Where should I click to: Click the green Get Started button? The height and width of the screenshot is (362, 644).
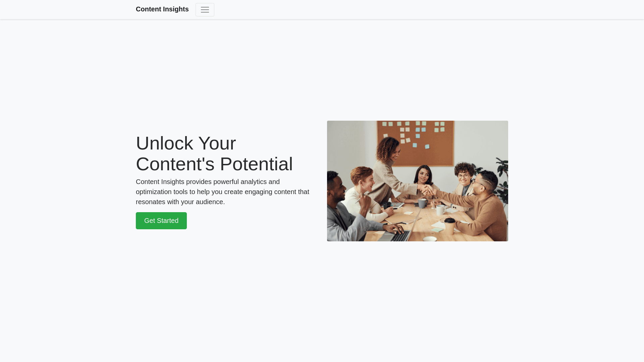(161, 221)
